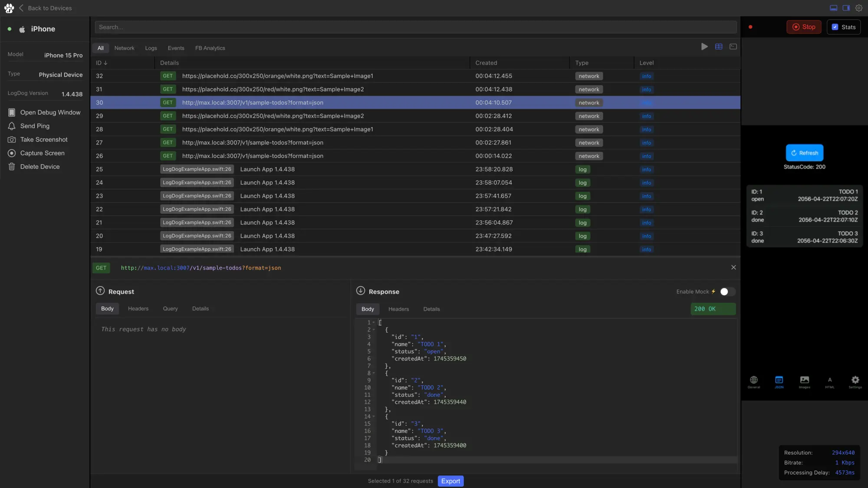Switch to the table view icon
Viewport: 868px width, 488px height.
719,46
